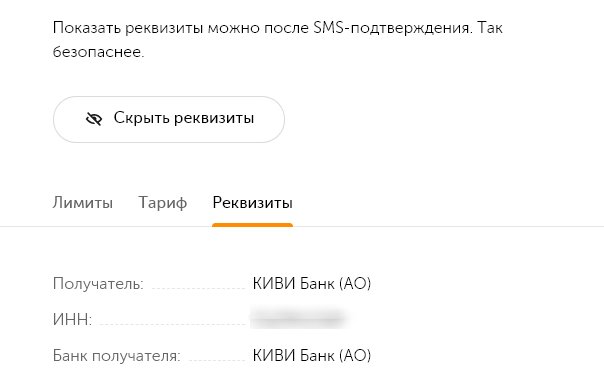
Task: Click the ИНН label
Action: click(72, 319)
